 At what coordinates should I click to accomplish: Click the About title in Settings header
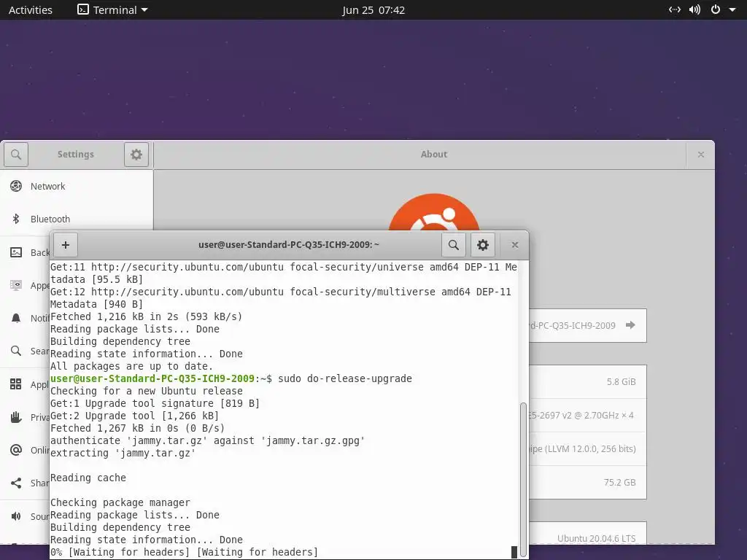[434, 155]
